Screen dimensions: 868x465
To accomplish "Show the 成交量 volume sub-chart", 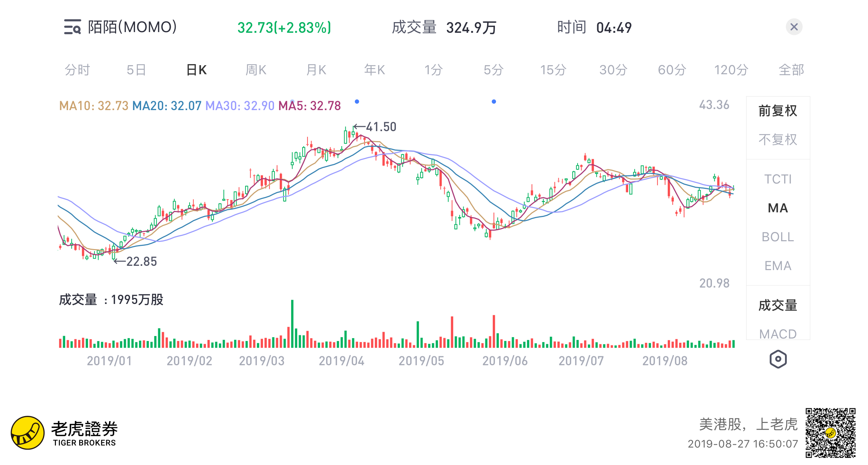I will coord(777,305).
